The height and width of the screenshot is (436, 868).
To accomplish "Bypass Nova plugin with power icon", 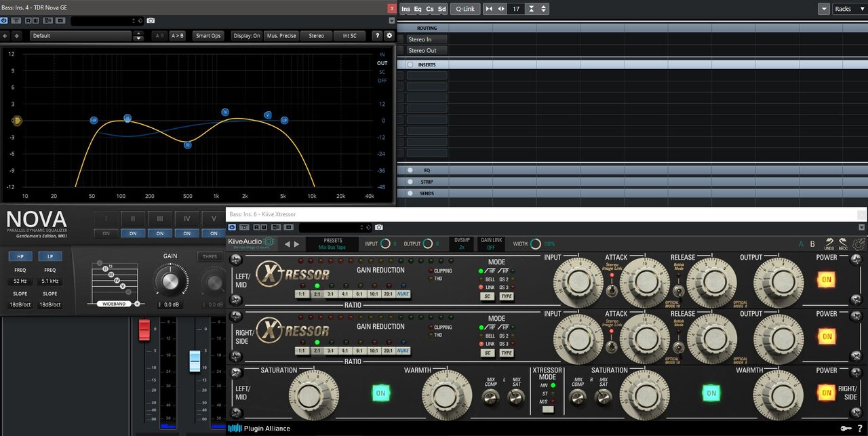I will [5, 22].
